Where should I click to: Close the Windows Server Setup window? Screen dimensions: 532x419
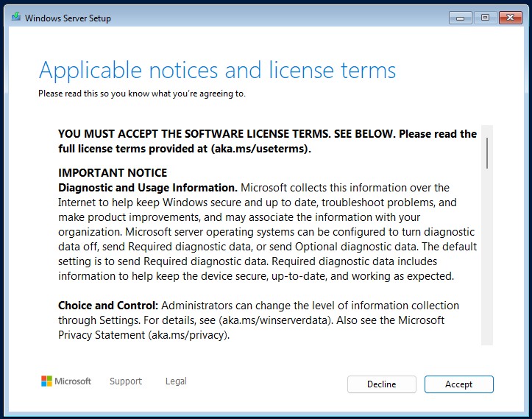[x=510, y=18]
